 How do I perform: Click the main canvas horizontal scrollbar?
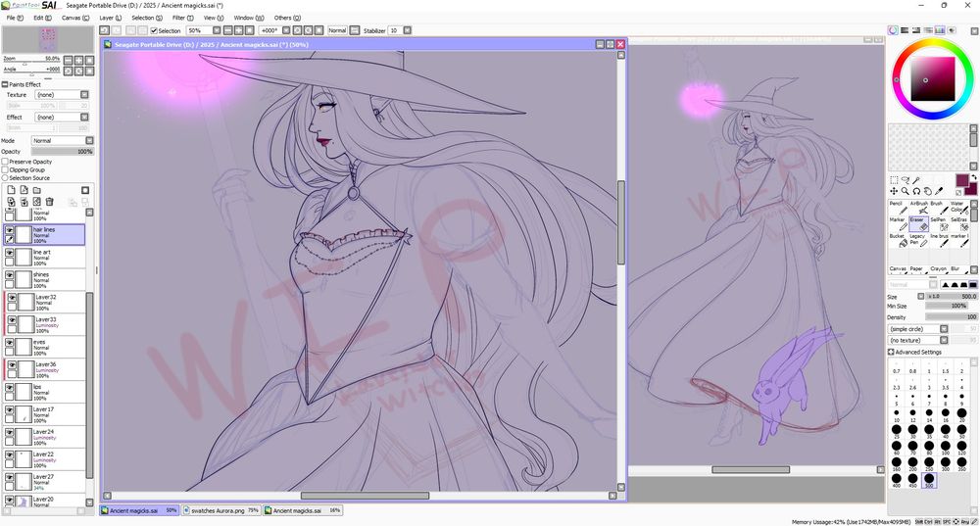point(365,496)
